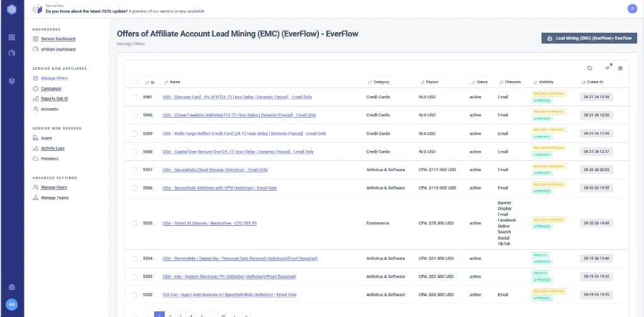The width and height of the screenshot is (644, 317).
Task: Check the box for offer 5558
Action: tap(135, 152)
